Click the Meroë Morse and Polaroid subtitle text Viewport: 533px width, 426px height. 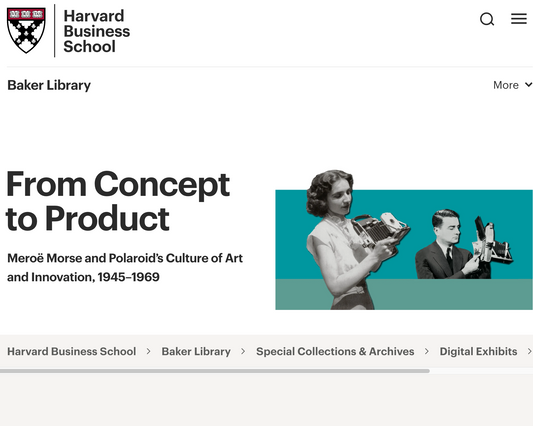click(x=125, y=268)
